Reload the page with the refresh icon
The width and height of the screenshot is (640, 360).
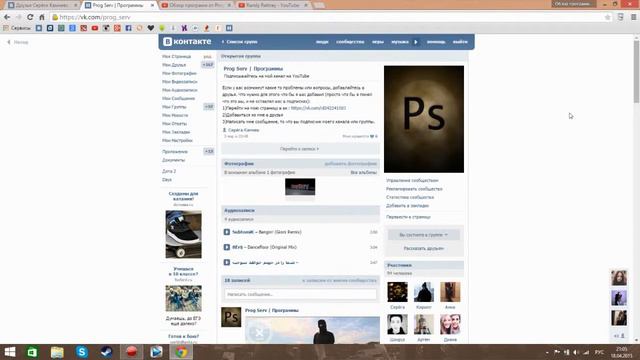tap(30, 17)
